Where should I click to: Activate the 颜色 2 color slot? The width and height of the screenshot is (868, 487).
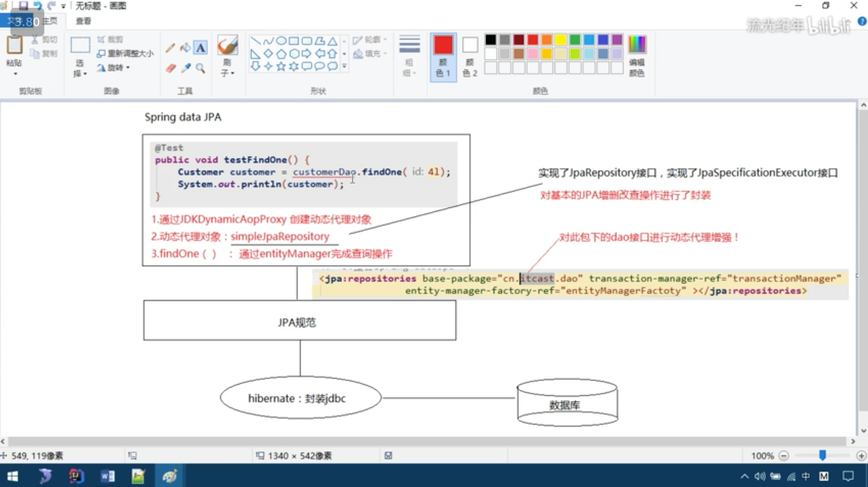click(470, 56)
